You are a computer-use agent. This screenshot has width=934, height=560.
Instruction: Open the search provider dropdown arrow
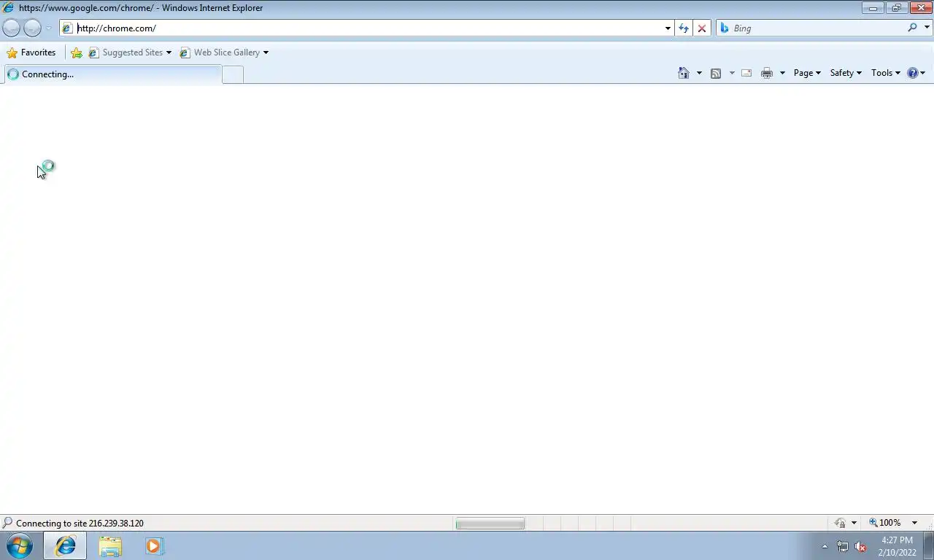pos(927,28)
